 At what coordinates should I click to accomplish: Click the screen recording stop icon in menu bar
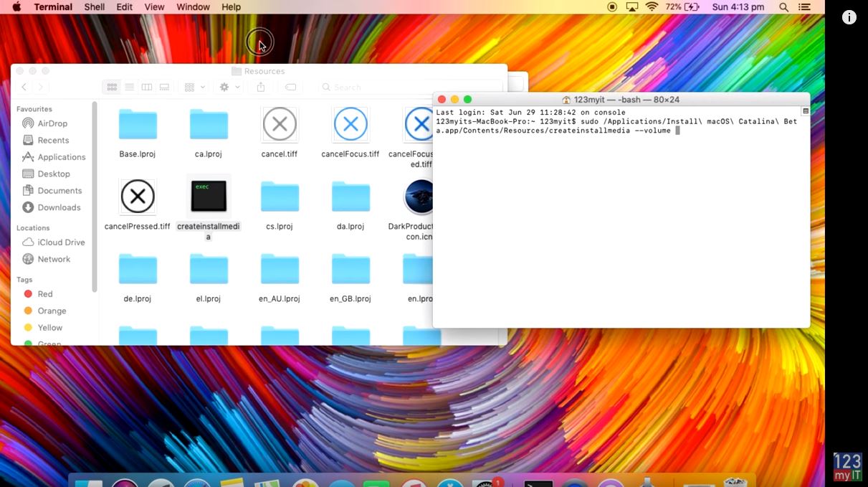tap(612, 7)
